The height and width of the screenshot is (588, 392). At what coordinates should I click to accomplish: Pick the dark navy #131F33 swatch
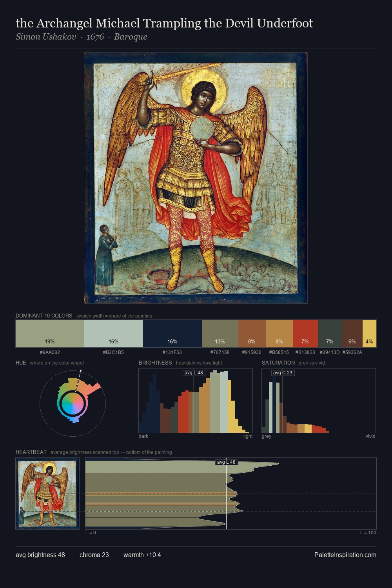coord(172,334)
